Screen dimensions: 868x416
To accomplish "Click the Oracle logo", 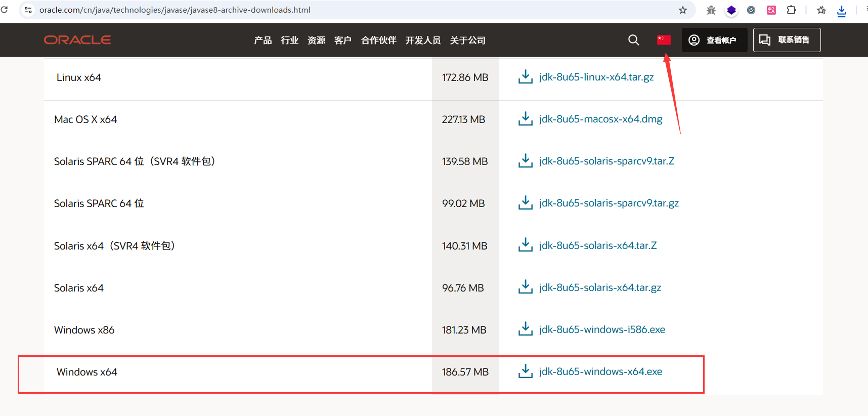I will 77,40.
